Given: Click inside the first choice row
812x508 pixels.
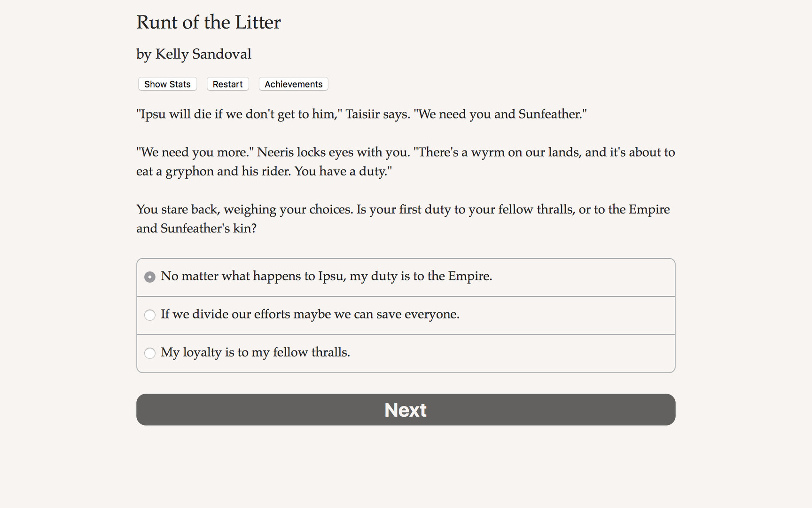Looking at the screenshot, I should pos(404,277).
